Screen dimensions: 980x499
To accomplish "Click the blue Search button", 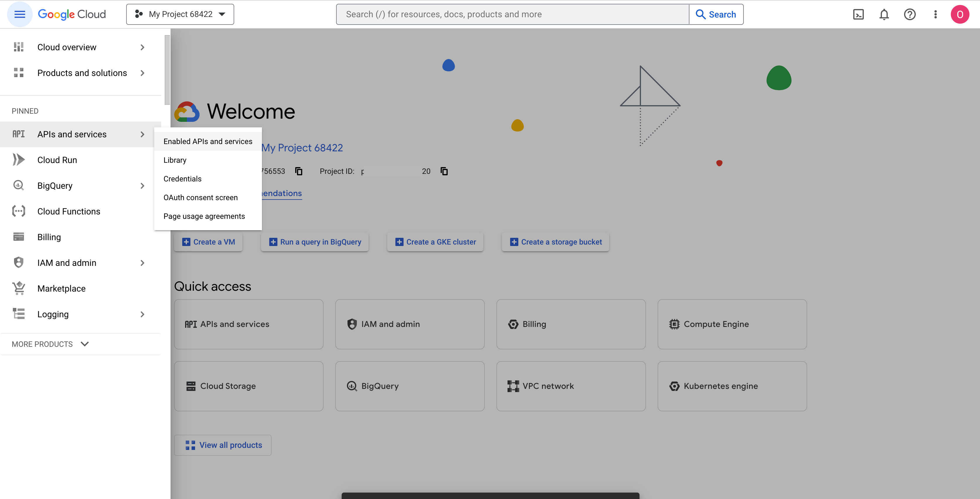I will coord(716,15).
